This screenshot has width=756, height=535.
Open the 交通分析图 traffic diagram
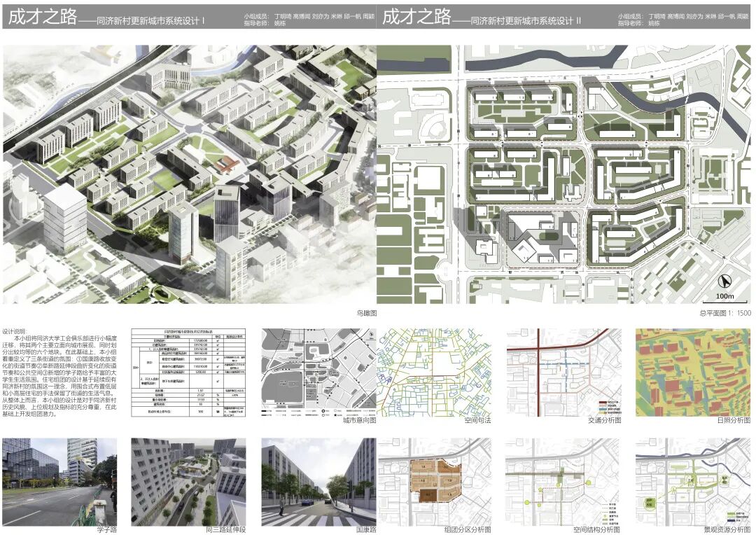pos(563,373)
